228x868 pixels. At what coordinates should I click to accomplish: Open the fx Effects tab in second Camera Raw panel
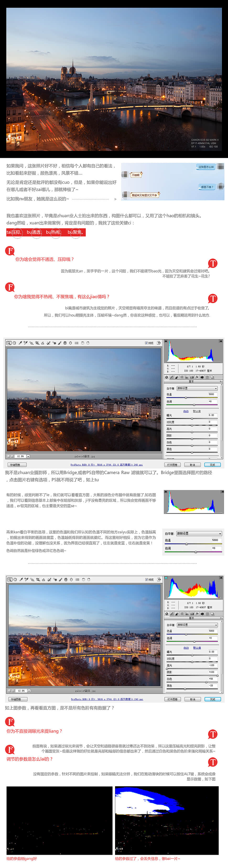pyautogui.click(x=197, y=614)
